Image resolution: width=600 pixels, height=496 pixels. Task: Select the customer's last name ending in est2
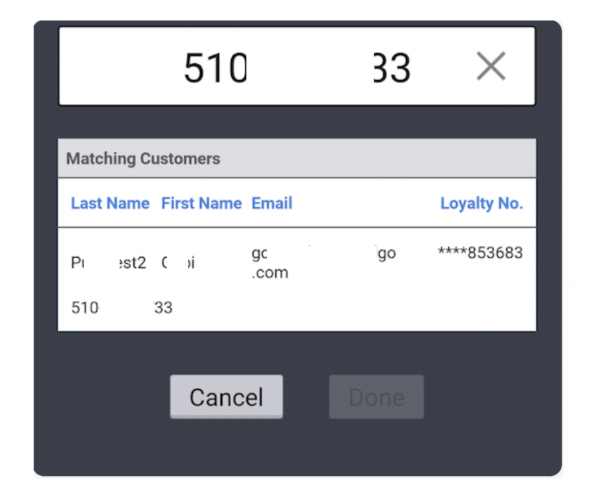pos(109,263)
